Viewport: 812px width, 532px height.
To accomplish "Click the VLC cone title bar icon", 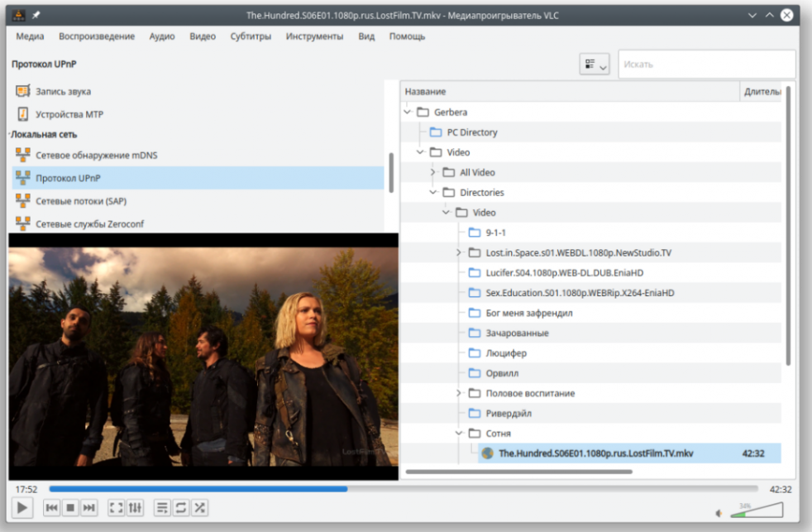I will (x=19, y=15).
